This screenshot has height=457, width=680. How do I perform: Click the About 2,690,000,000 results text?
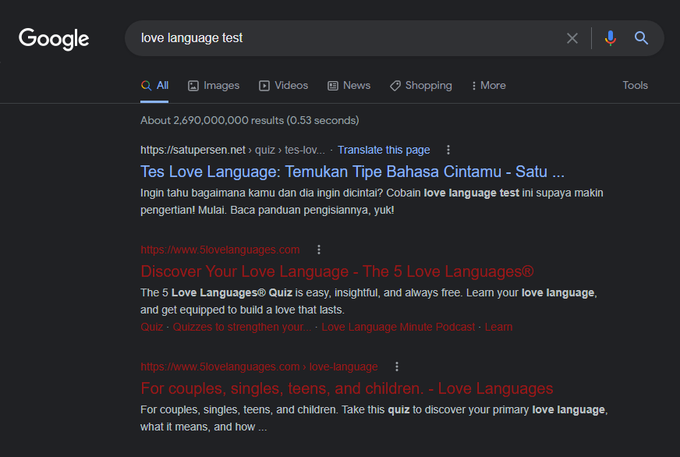click(x=249, y=120)
